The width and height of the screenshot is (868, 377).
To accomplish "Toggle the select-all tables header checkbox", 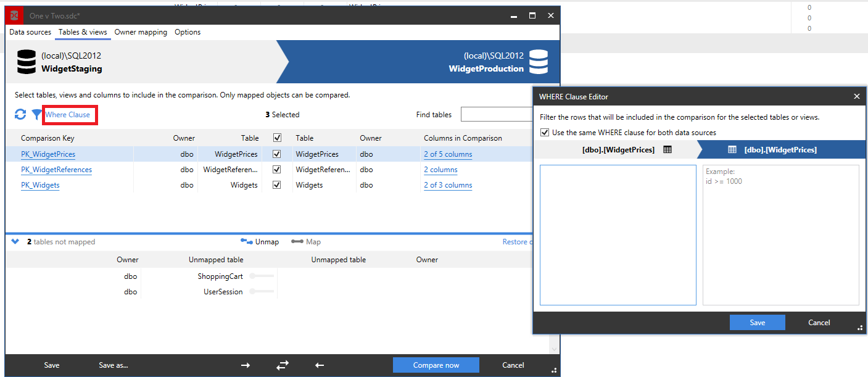I will (x=277, y=138).
